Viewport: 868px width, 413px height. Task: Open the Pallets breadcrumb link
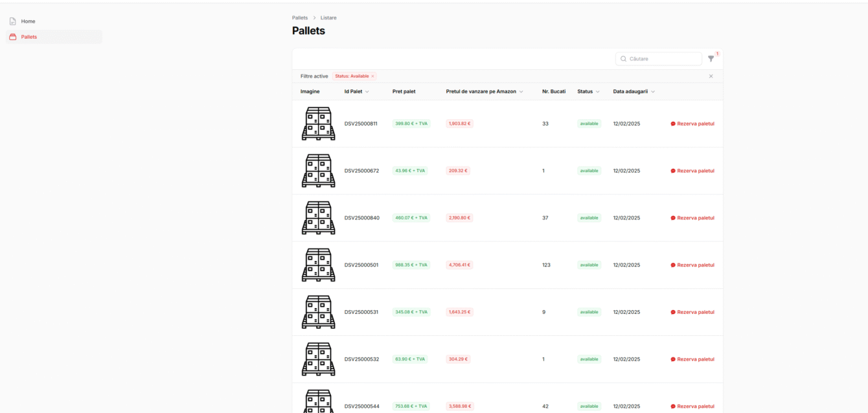click(x=300, y=17)
